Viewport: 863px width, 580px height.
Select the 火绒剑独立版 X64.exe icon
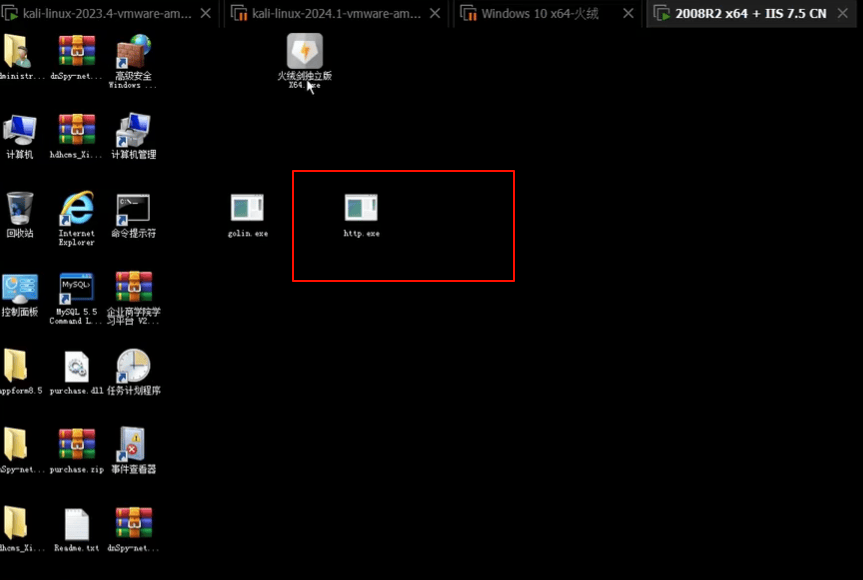click(x=304, y=52)
